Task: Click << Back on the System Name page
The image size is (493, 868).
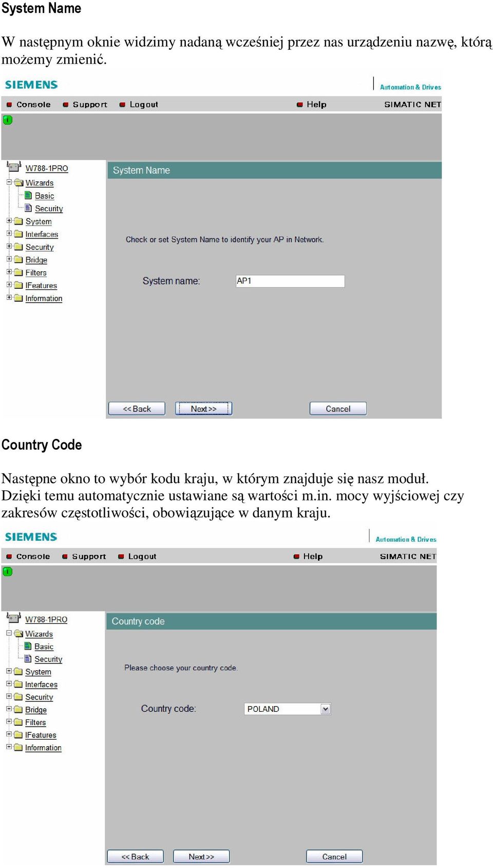Action: (137, 409)
